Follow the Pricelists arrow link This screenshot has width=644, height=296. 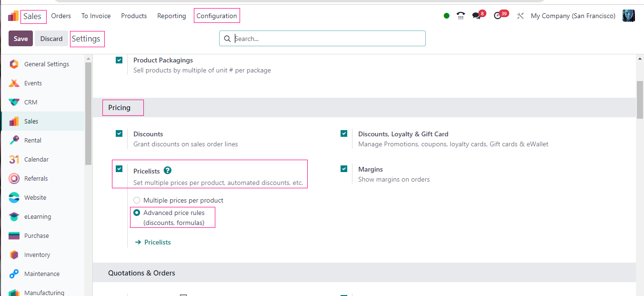tap(153, 242)
